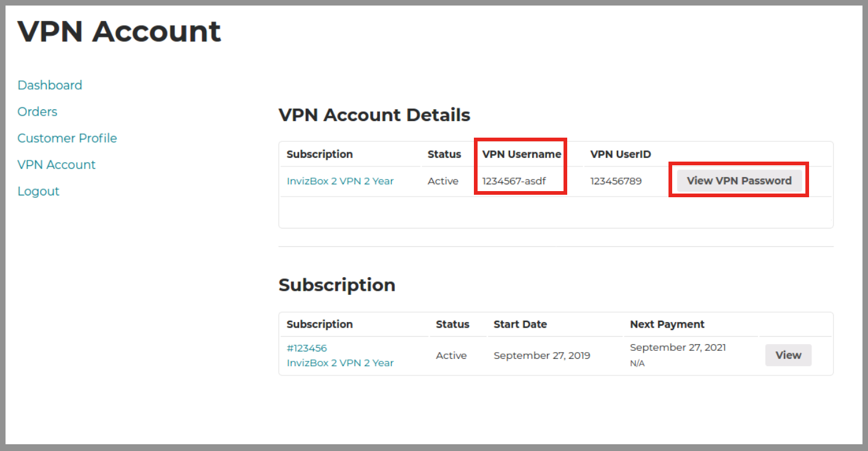This screenshot has width=868, height=451.
Task: Select VPN Account in the sidebar menu
Action: [56, 165]
